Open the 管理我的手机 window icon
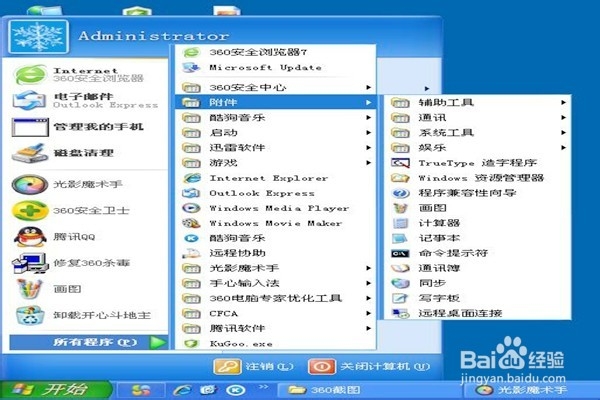The width and height of the screenshot is (600, 400). tap(30, 127)
